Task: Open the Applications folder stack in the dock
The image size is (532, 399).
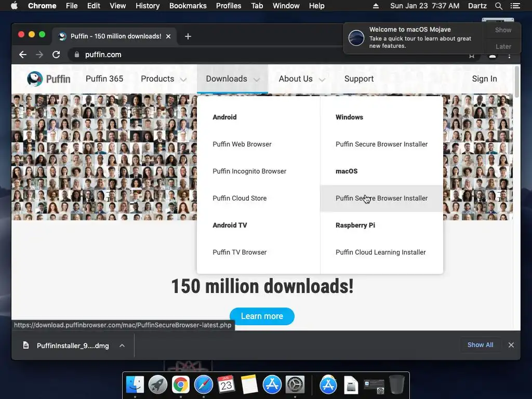Action: [x=328, y=385]
